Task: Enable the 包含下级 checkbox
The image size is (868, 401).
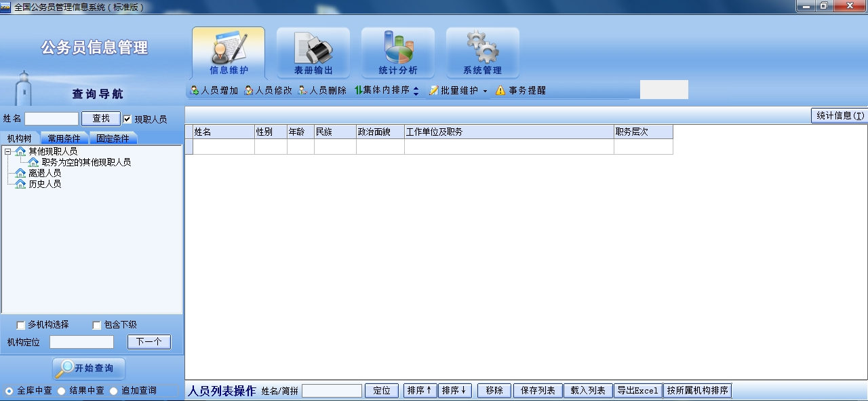Action: coord(97,325)
